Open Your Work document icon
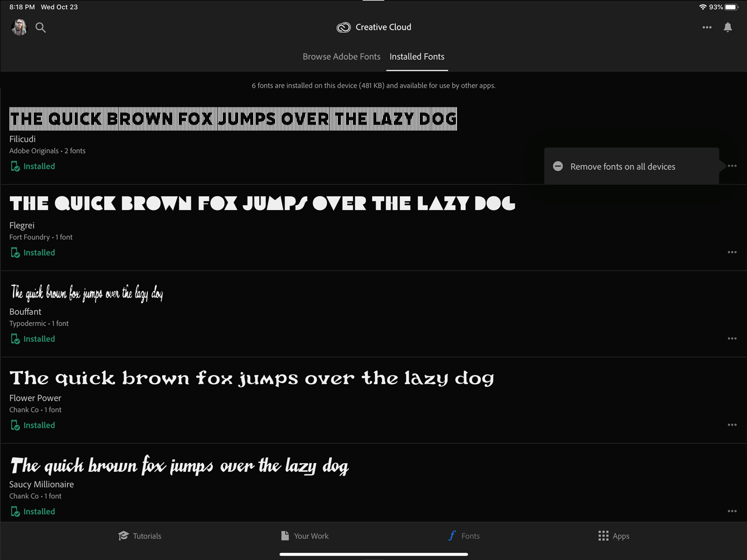 pyautogui.click(x=285, y=536)
